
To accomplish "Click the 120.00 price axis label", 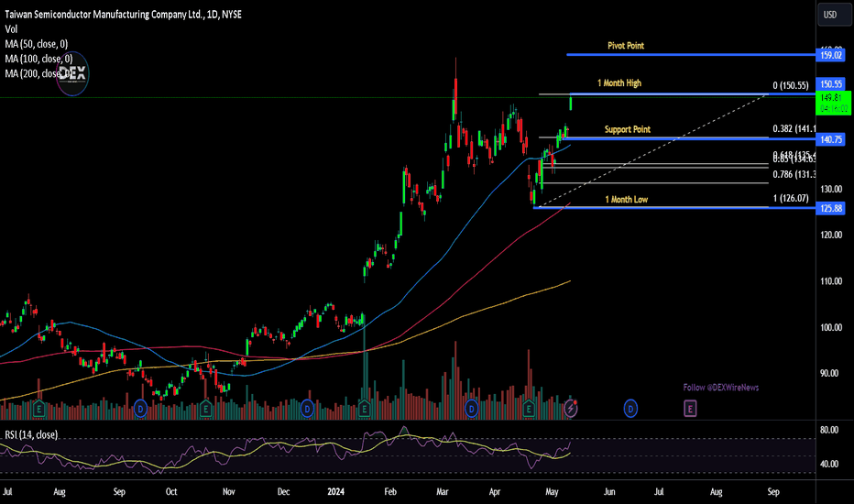I will [831, 235].
